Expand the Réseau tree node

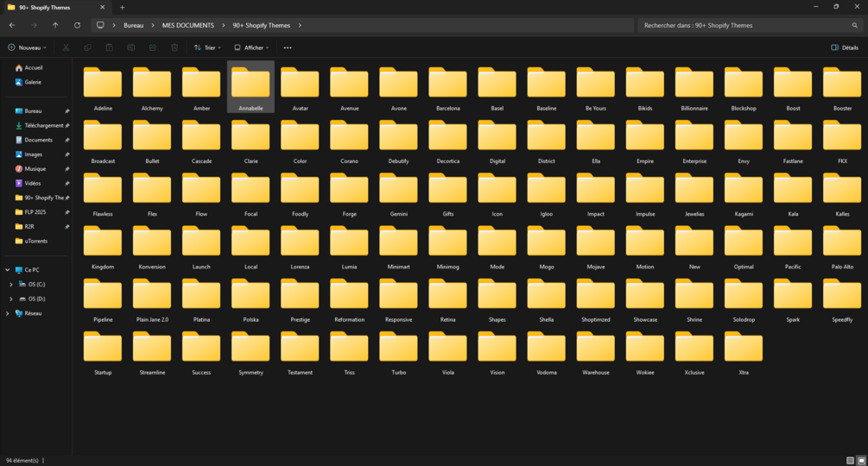coord(7,313)
